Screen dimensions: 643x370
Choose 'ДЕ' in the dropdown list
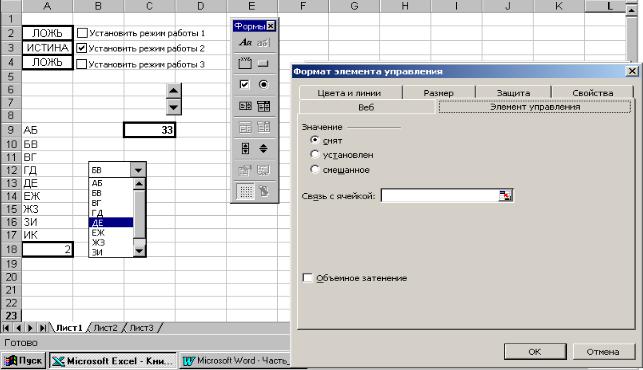[111, 222]
